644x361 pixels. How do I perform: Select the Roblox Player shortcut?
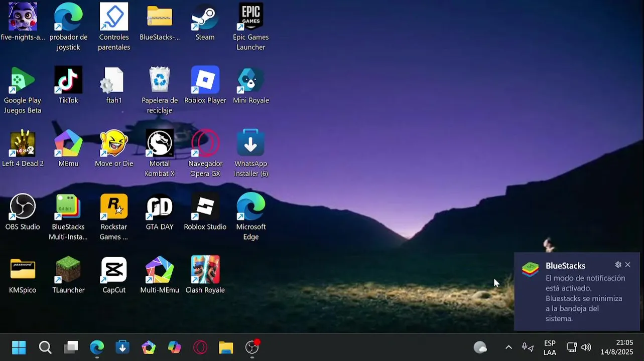(x=205, y=85)
